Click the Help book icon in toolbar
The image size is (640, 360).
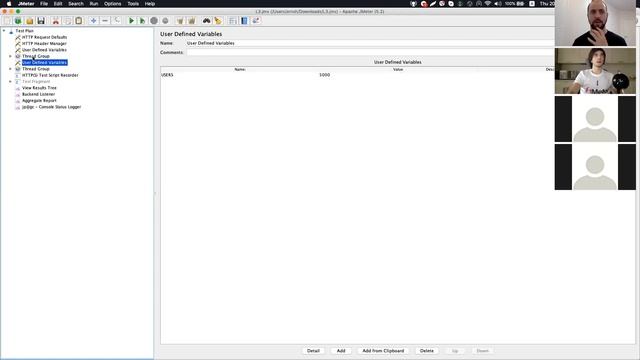tap(244, 21)
